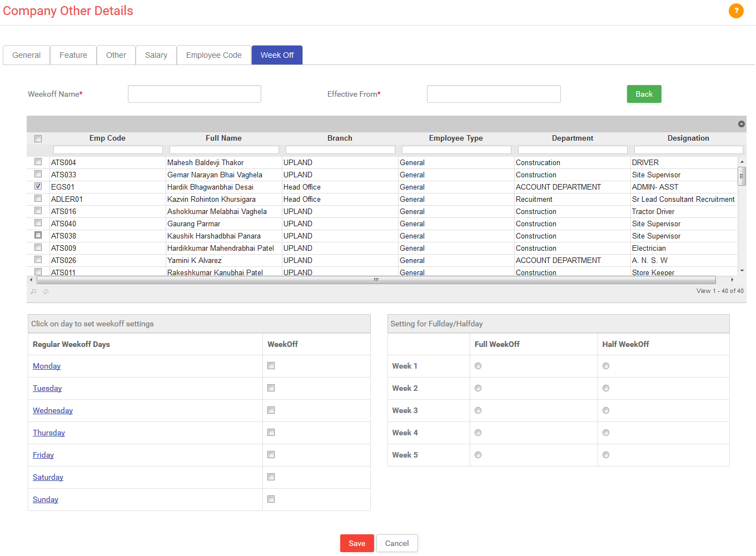This screenshot has width=756, height=556.
Task: Click the grid's horizontal scroll left arrow
Action: [31, 280]
